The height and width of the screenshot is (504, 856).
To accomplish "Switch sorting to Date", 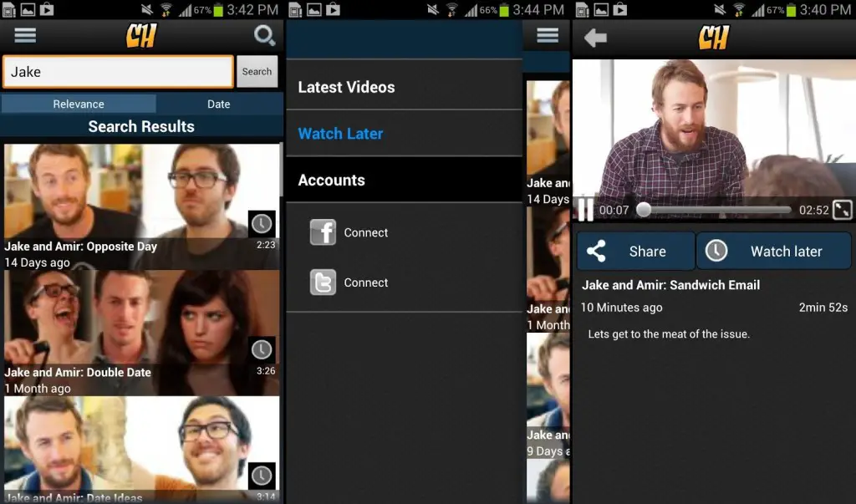I will pyautogui.click(x=218, y=104).
